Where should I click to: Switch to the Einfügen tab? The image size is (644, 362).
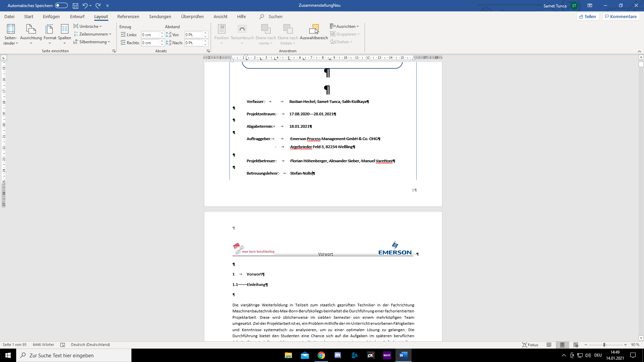pyautogui.click(x=51, y=16)
